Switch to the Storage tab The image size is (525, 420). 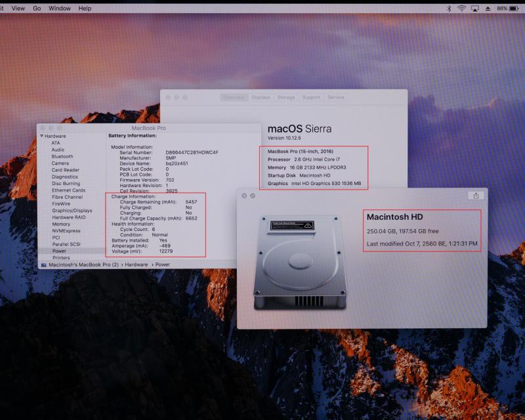[x=286, y=97]
